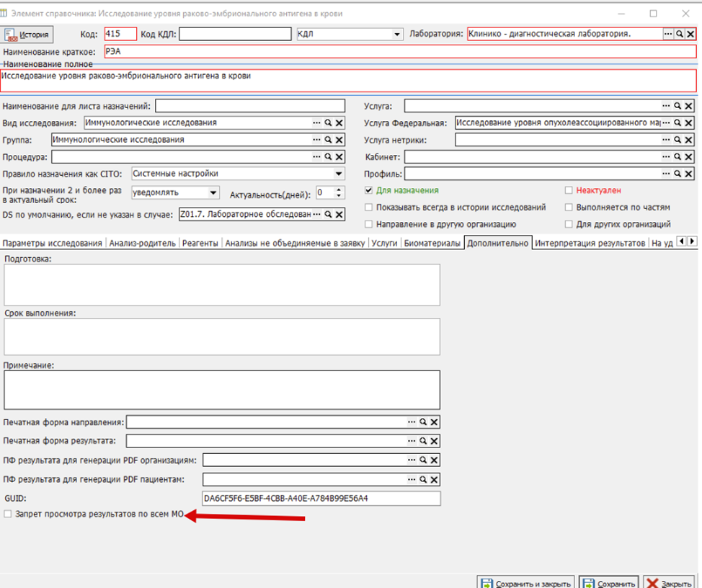Viewport: 702px width, 588px height.
Task: Save using the Сохранить button
Action: click(609, 583)
